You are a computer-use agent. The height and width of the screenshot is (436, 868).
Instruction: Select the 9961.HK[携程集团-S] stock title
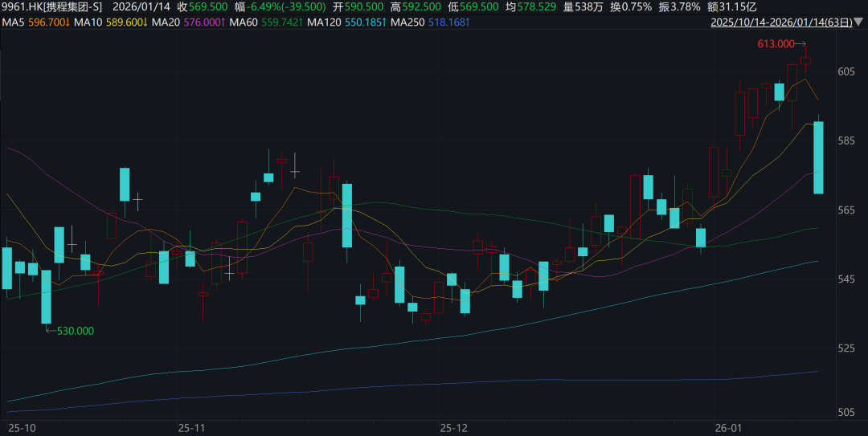(52, 7)
